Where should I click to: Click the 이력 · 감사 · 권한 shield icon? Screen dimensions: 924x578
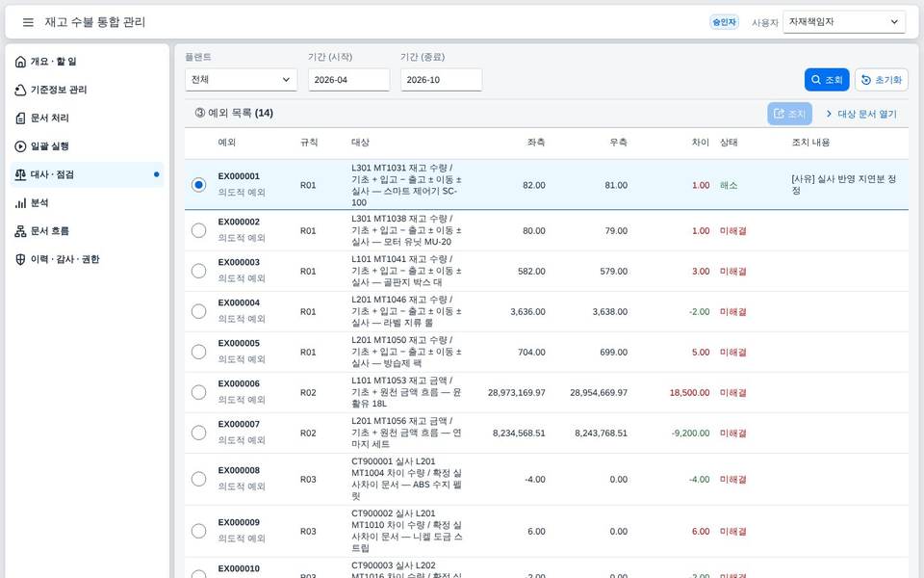20,259
